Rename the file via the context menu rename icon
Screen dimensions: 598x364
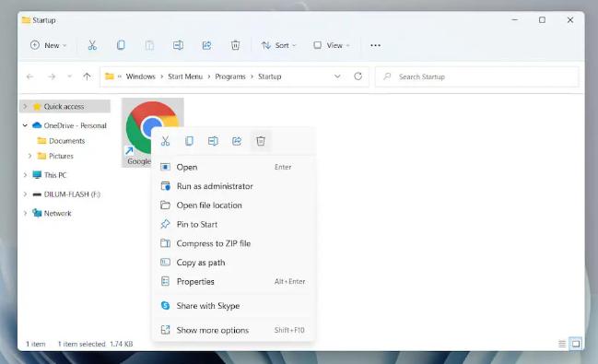tap(213, 141)
